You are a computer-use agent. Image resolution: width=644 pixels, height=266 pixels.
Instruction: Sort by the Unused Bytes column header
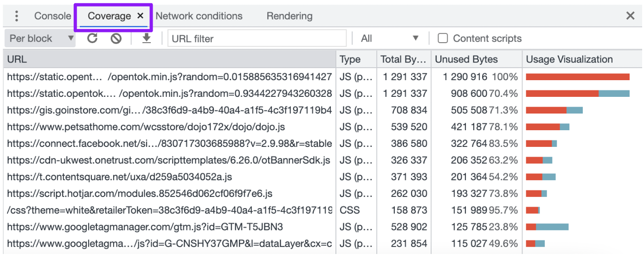(x=477, y=59)
